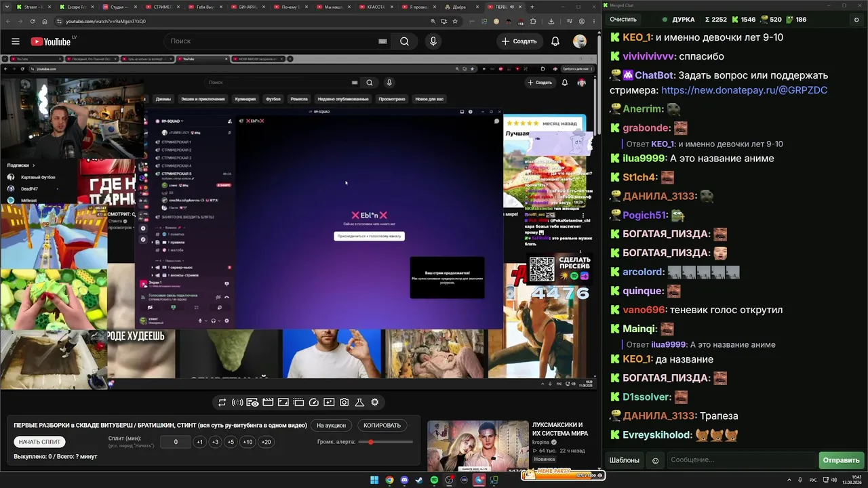This screenshot has height=488, width=868.
Task: Adjust the Громк. алерта volume slider
Action: 387,442
